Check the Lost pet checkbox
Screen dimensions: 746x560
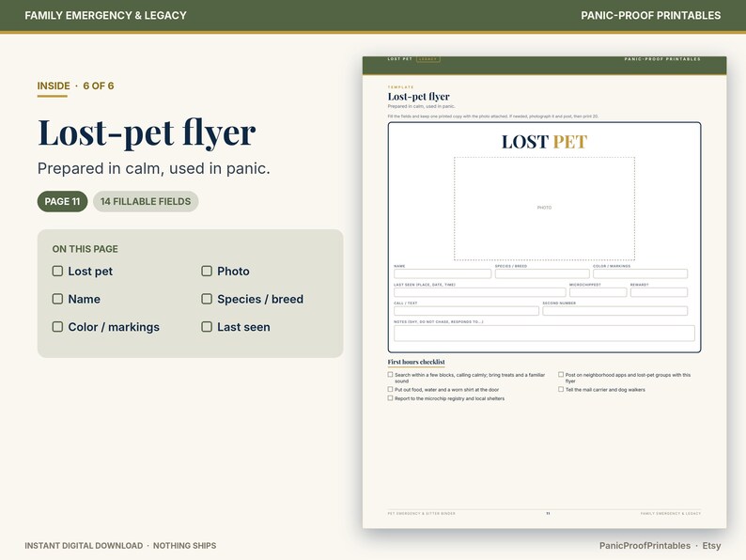point(57,272)
